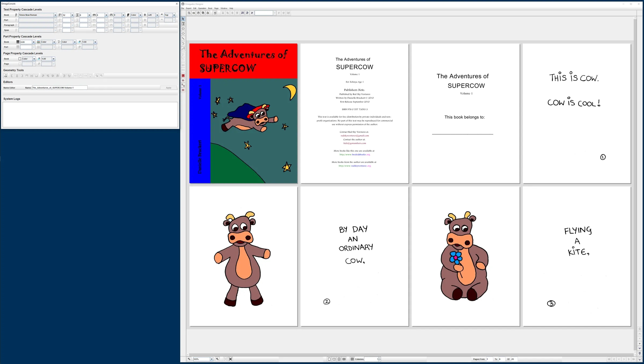Screen dimensions: 644x364
Task: Open the Left text alignment dropdown
Action: [x=157, y=15]
